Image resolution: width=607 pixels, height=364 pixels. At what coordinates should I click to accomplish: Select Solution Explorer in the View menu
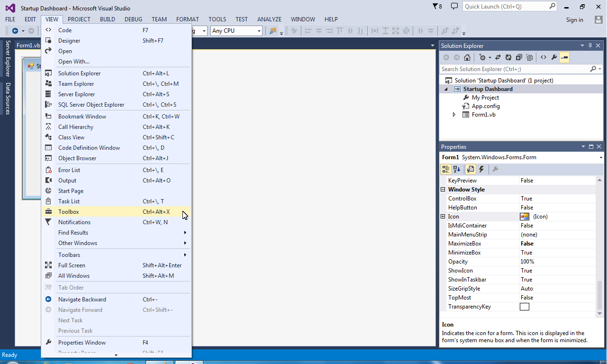[x=117, y=73]
